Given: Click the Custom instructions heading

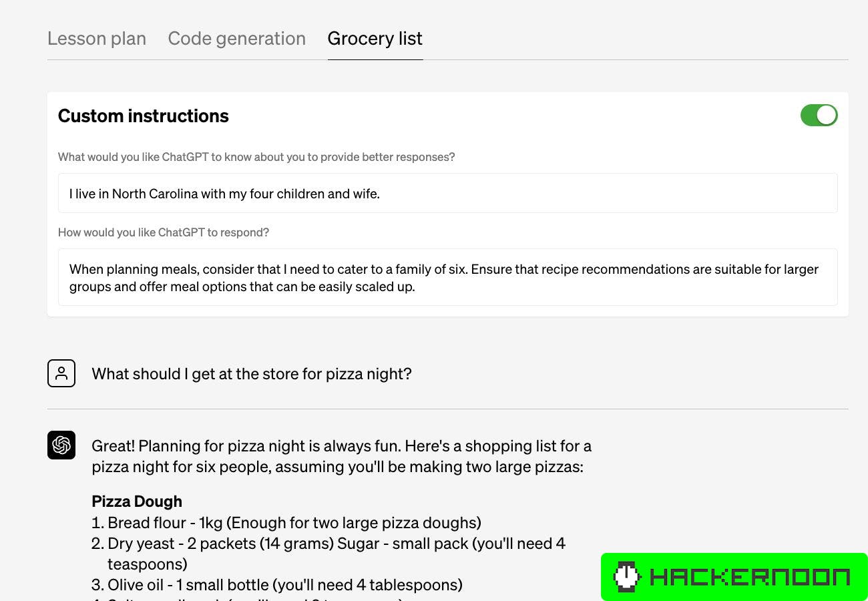Looking at the screenshot, I should 143,116.
